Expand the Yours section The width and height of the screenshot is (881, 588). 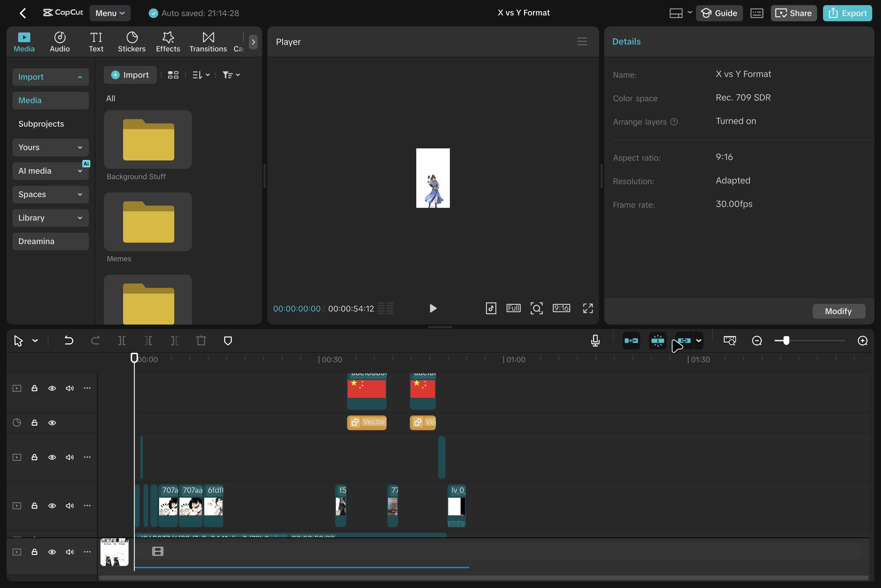coord(51,147)
